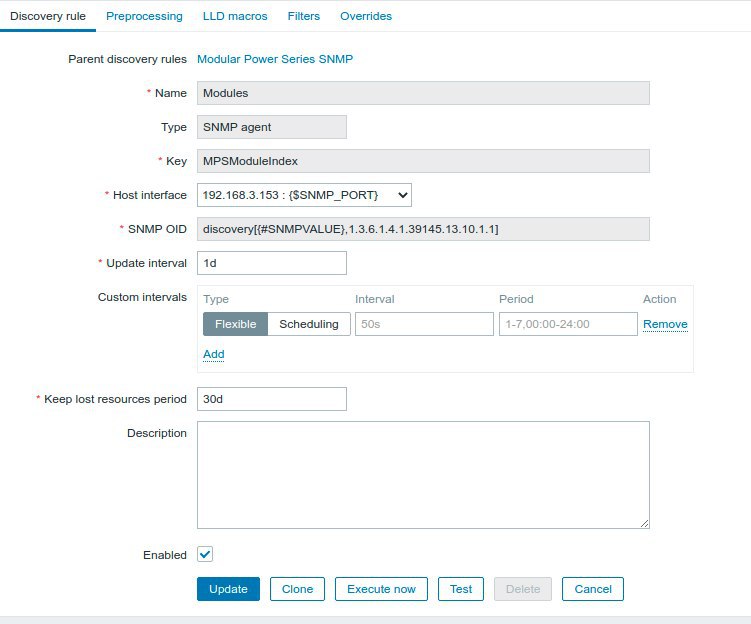Click the disabled Delete button
This screenshot has height=624, width=751.
point(523,589)
